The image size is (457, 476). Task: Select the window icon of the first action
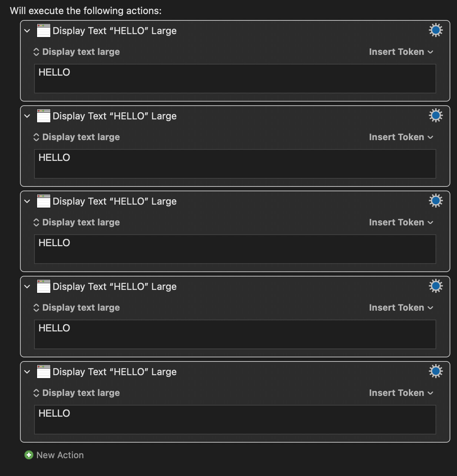pyautogui.click(x=44, y=31)
